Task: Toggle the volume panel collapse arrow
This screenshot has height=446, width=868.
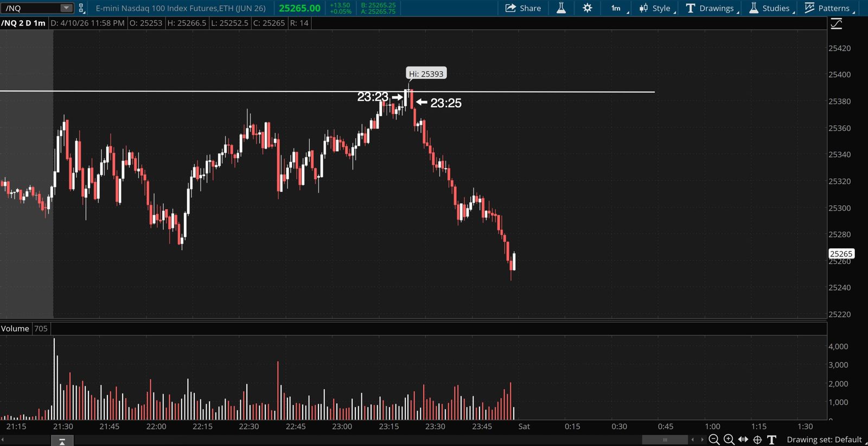Action: [62, 442]
